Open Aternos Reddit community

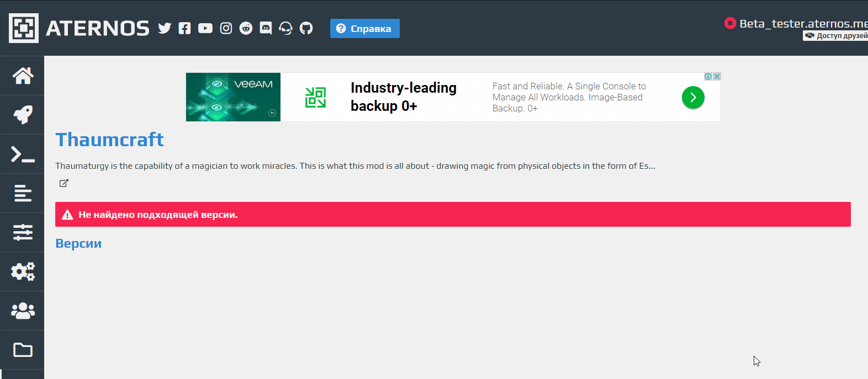[246, 28]
